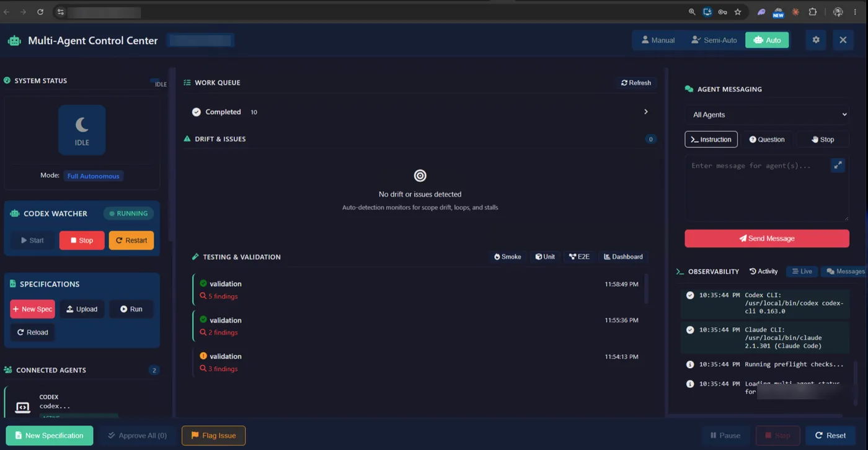The height and width of the screenshot is (450, 868).
Task: Open the settings gear in the header
Action: (x=816, y=40)
